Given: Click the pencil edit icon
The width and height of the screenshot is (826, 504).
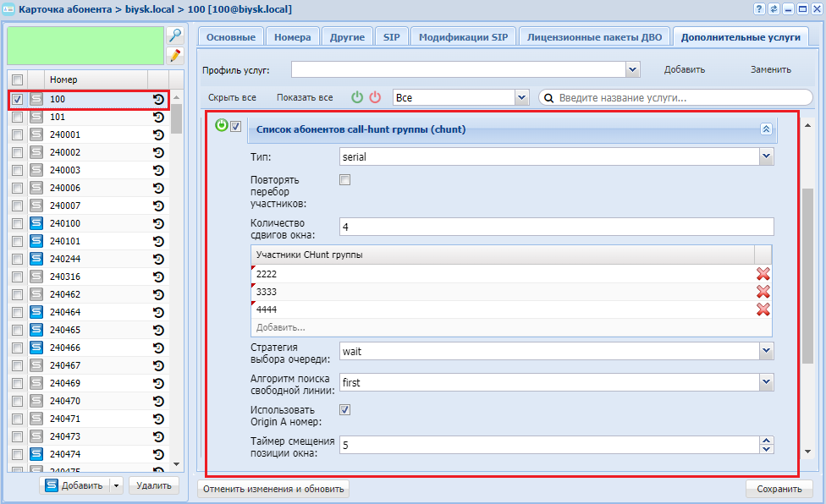Looking at the screenshot, I should coord(175,56).
